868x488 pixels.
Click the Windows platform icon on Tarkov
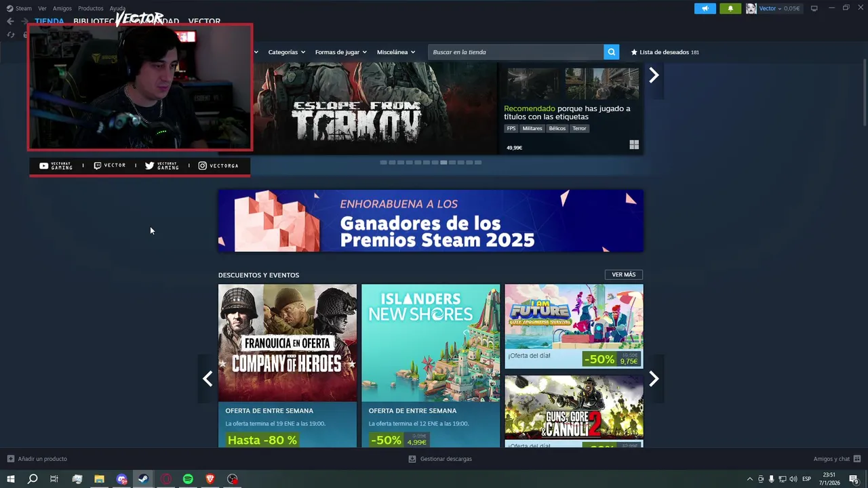634,144
